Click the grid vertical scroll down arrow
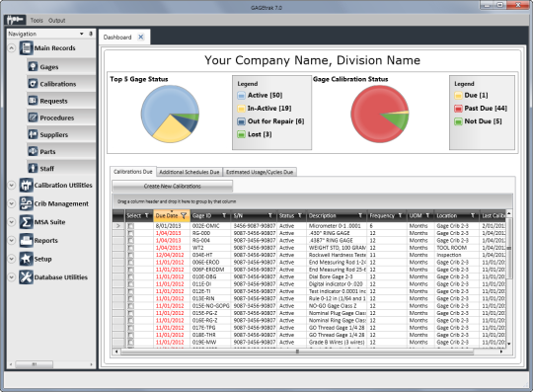 point(509,344)
